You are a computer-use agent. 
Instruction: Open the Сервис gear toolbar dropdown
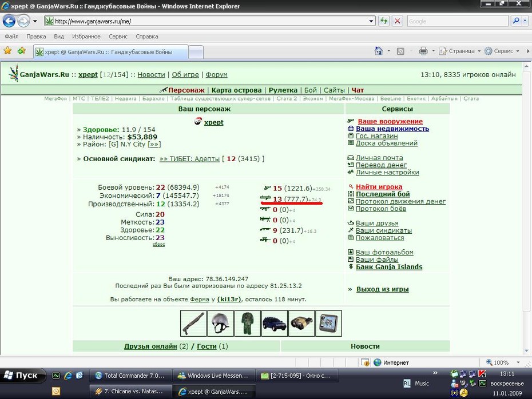point(502,51)
